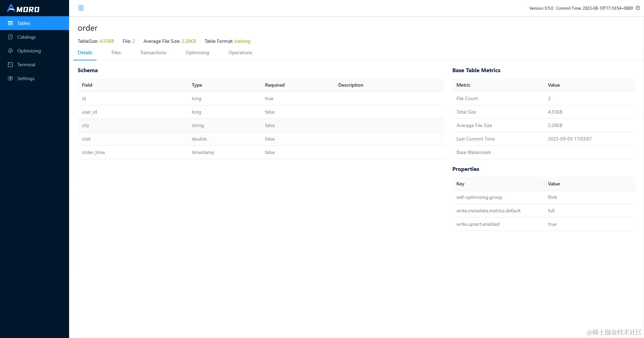The width and height of the screenshot is (644, 338).
Task: Click the 'Last Commit Time' metric label
Action: [x=475, y=139]
